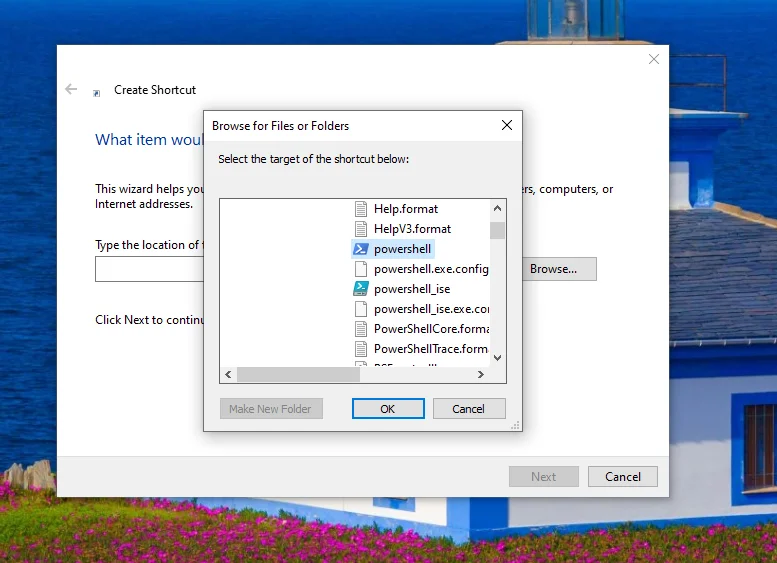The image size is (777, 563).
Task: Click the blue powershell application icon
Action: [x=361, y=249]
